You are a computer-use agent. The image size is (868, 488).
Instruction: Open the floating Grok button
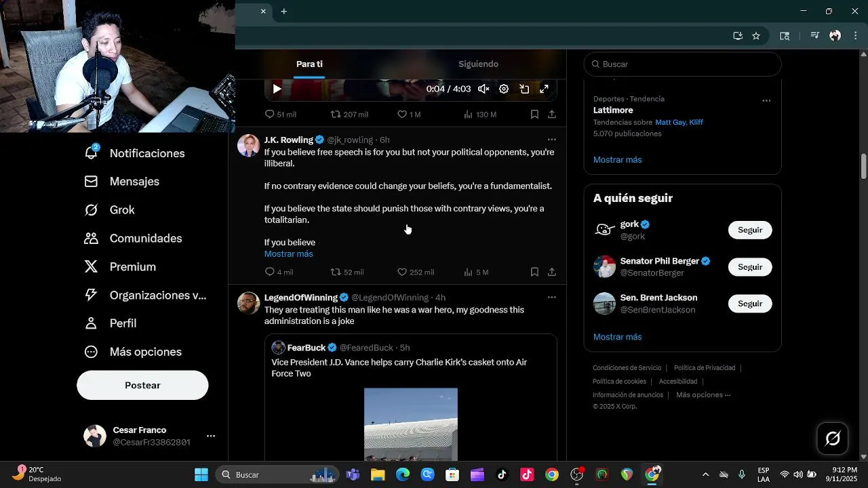833,439
